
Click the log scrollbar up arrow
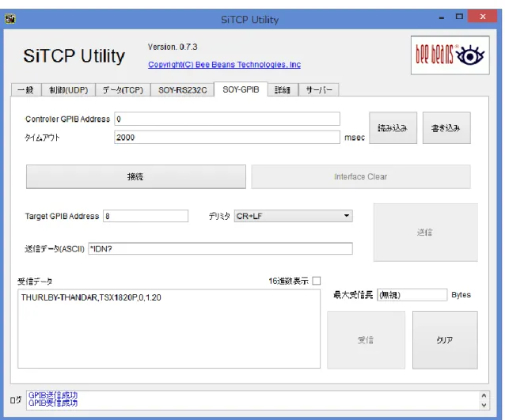484,395
